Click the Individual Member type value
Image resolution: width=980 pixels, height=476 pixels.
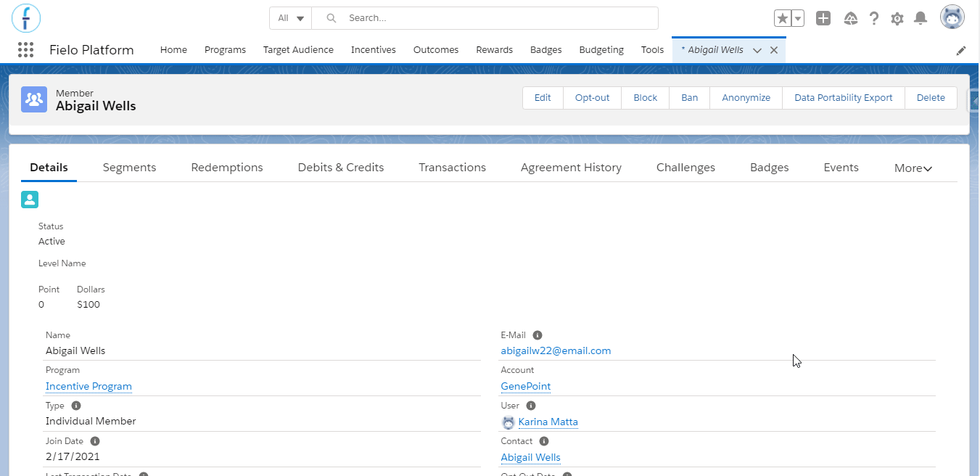(x=91, y=422)
